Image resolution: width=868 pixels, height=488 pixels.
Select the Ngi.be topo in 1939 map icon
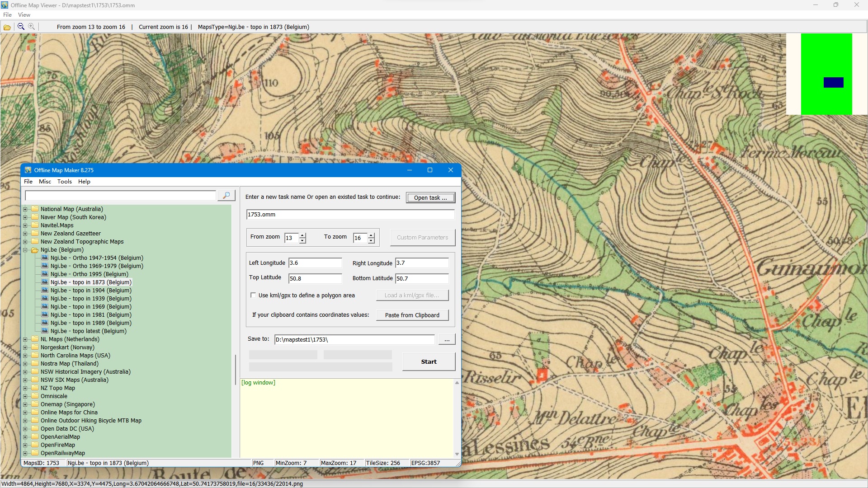(45, 298)
